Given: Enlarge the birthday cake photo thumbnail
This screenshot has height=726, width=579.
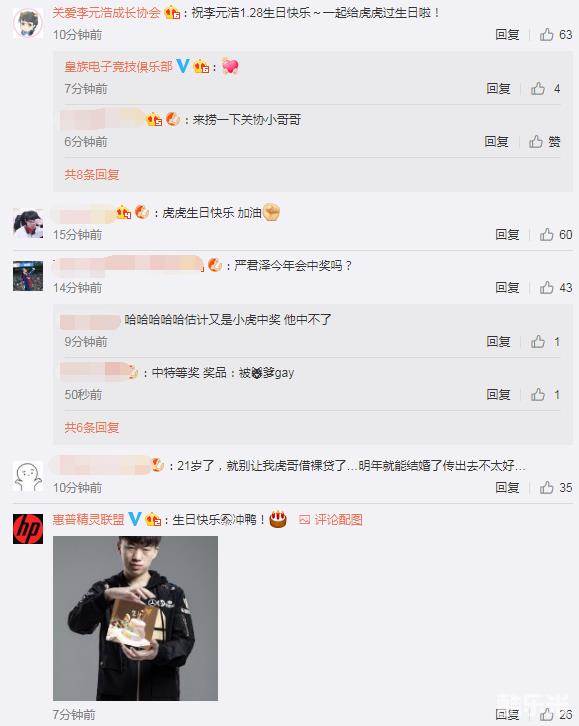Looking at the screenshot, I should click(x=135, y=618).
